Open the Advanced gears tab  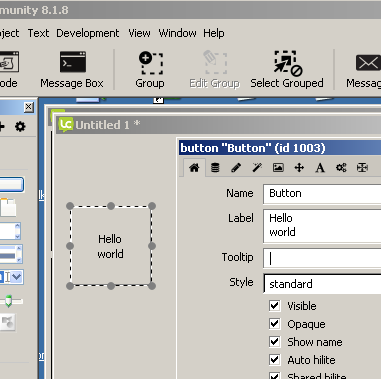341,168
